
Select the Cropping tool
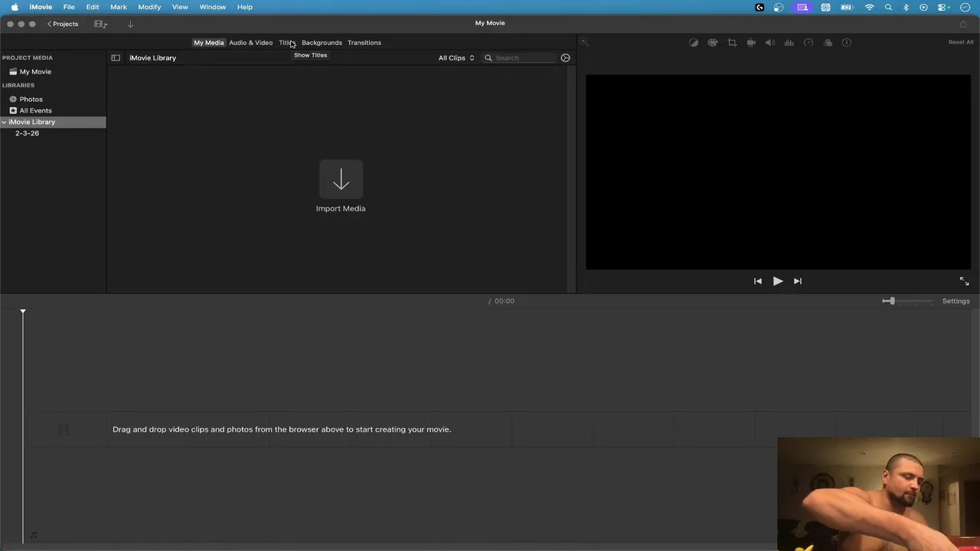(x=732, y=43)
